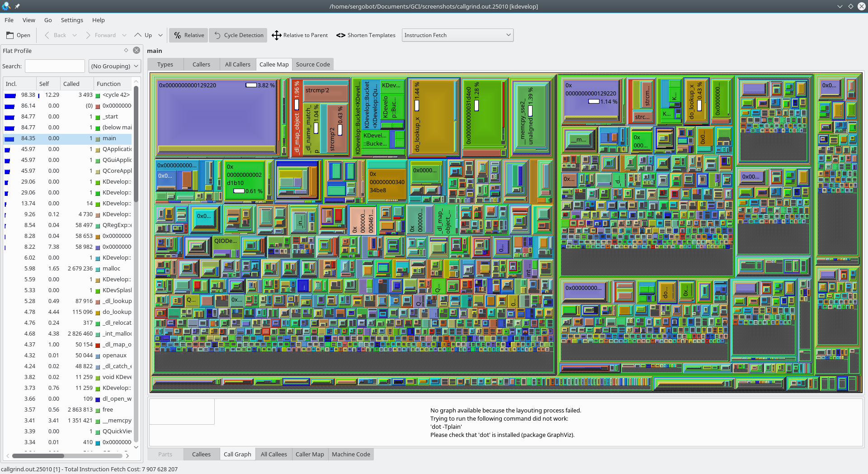Open the Settings menu
Viewport: 868px width, 474px height.
pos(72,20)
